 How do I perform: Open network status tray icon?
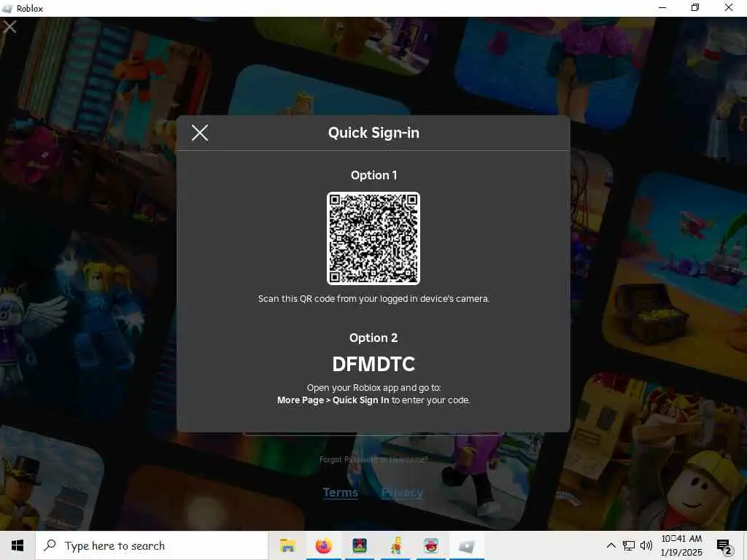pyautogui.click(x=629, y=545)
